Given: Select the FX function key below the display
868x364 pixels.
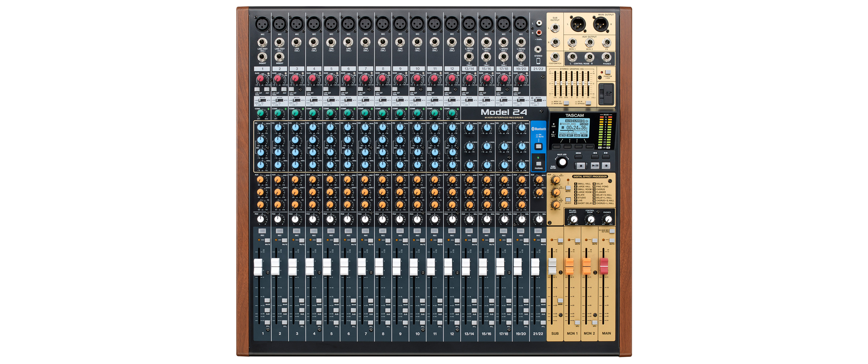Looking at the screenshot, I should click(x=590, y=146).
